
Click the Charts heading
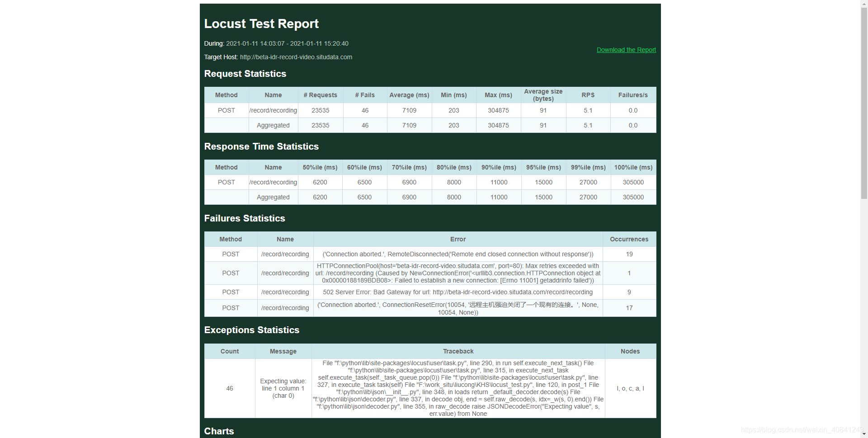pos(219,431)
